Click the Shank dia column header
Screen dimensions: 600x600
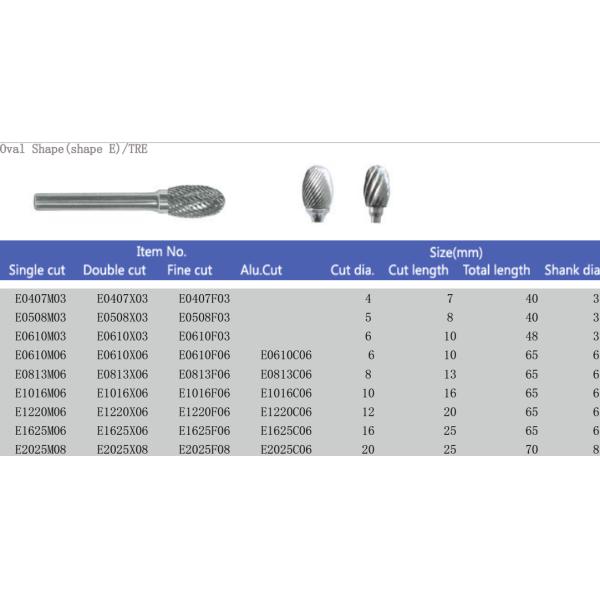(571, 270)
